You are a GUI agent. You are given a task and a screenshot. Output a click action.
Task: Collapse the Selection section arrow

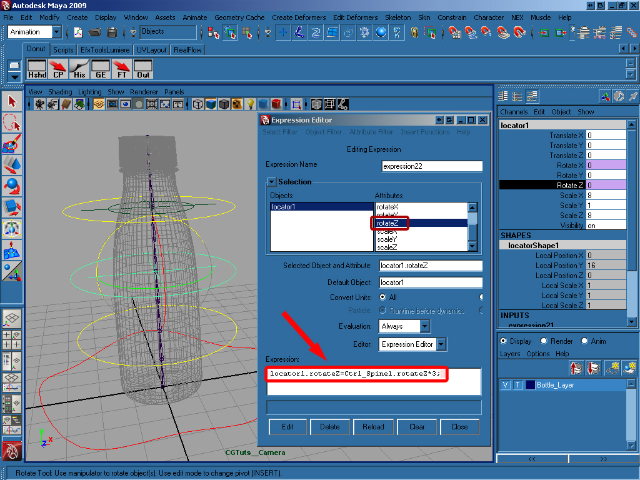click(270, 182)
